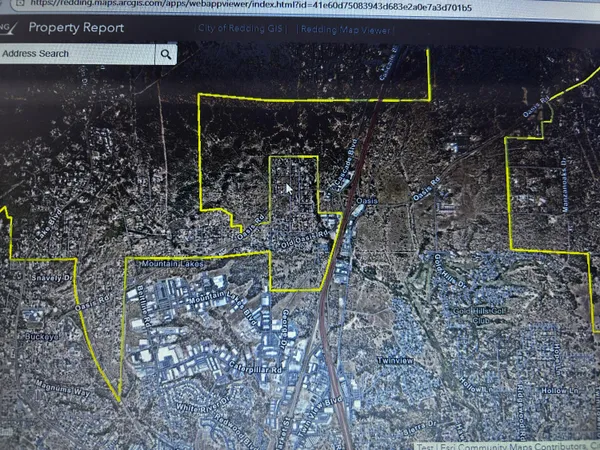Click the Mountain Lakes label on map
600x450 pixels.
click(170, 264)
